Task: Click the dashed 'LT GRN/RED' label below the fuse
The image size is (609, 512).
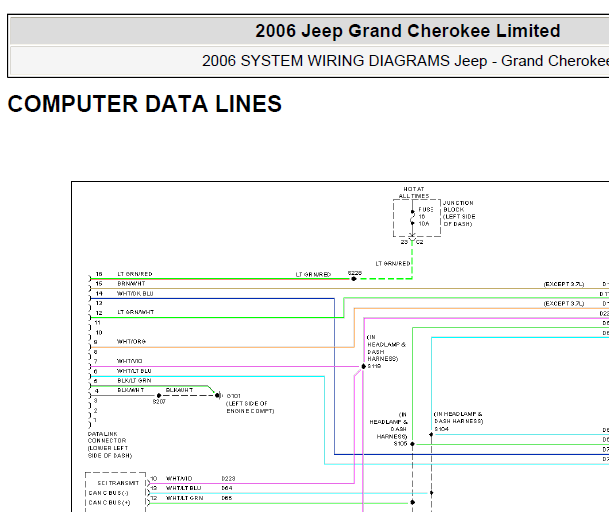Action: click(393, 263)
